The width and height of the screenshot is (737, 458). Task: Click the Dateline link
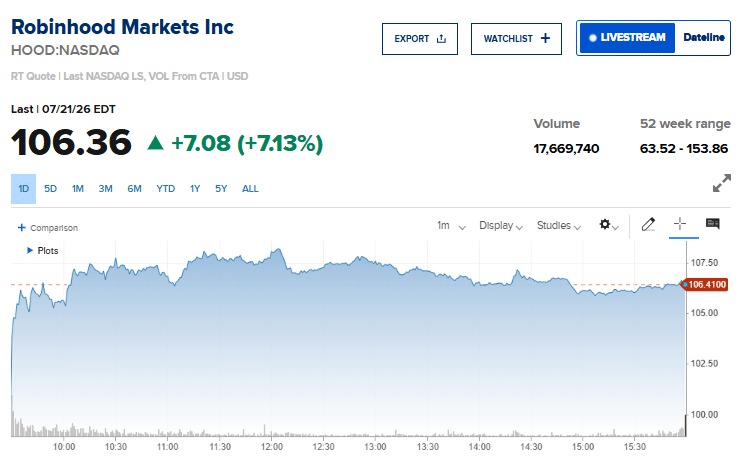(704, 37)
